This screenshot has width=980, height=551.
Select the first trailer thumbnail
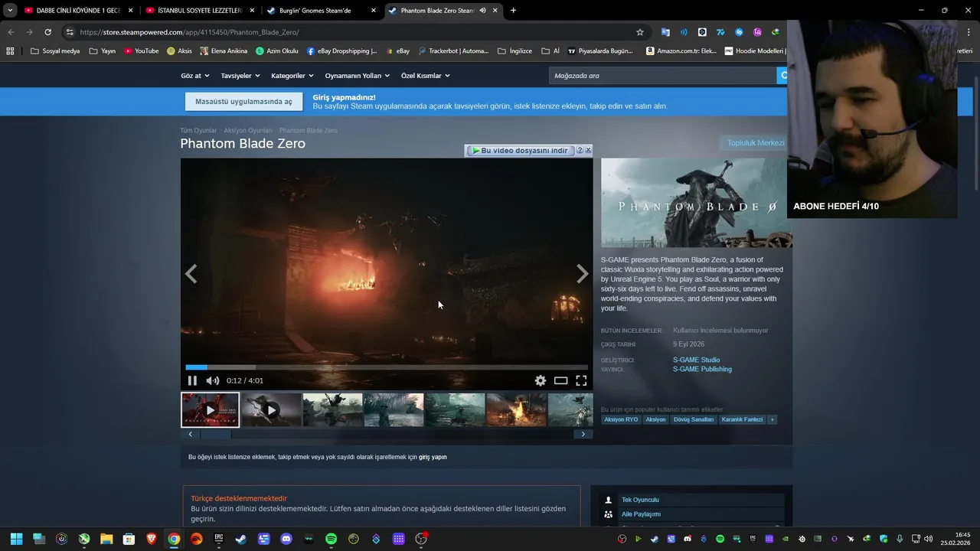(210, 409)
